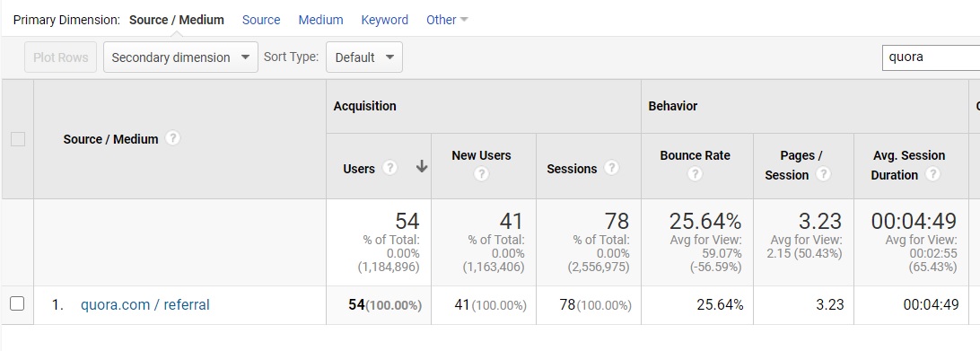
Task: Click the summary Pages / Session 3.23
Action: 820,221
